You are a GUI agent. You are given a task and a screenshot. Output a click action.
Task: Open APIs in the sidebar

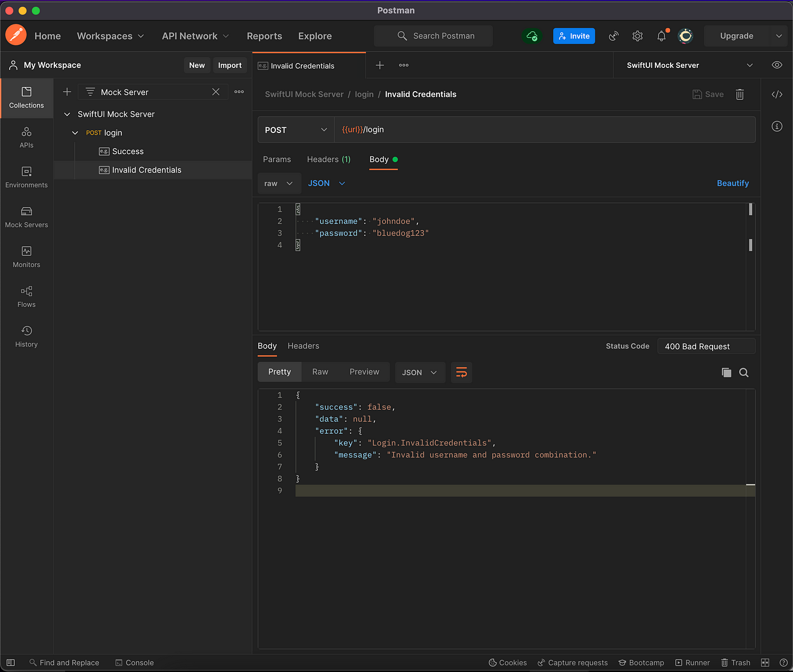pos(27,138)
